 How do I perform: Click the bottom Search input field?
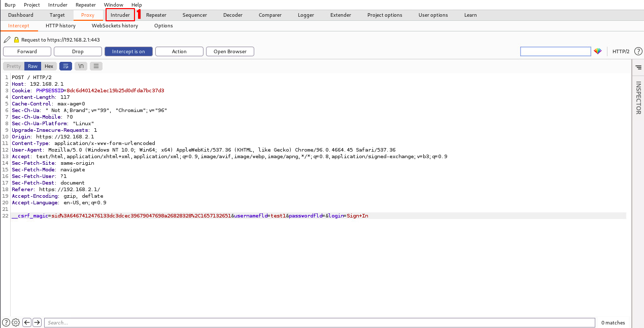(x=319, y=322)
